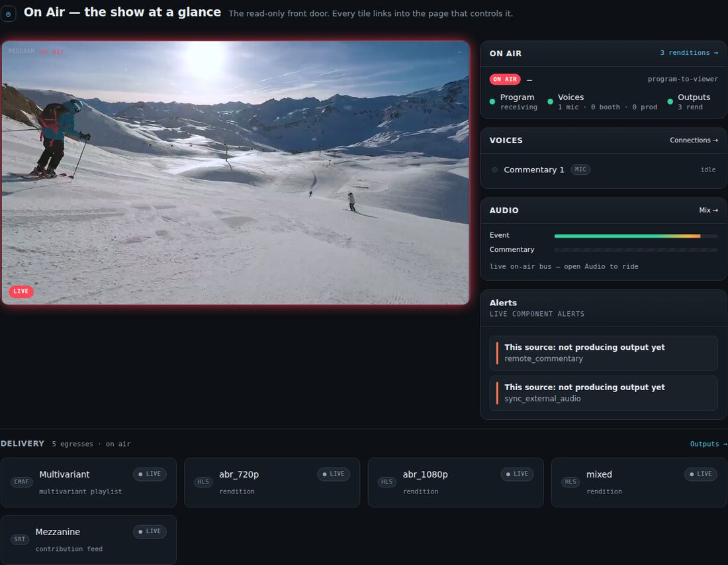Viewport: 728px width, 565px height.
Task: Click the LIVE pill on the Mezzanine tile
Action: click(x=150, y=531)
